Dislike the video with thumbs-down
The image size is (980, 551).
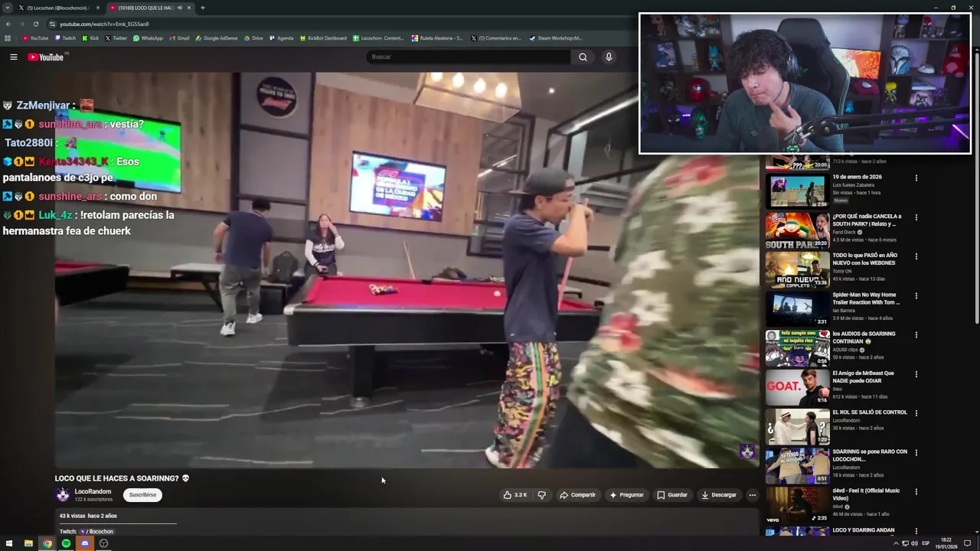(x=541, y=495)
